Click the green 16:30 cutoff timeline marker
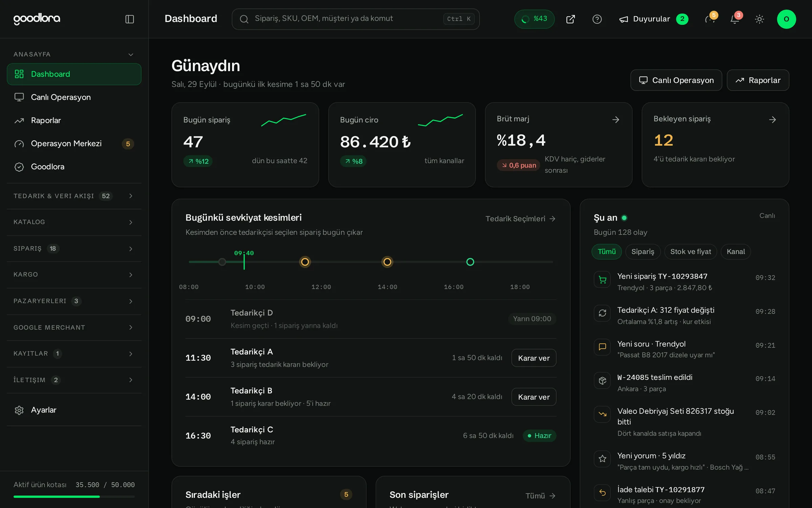The image size is (812, 508). point(470,262)
